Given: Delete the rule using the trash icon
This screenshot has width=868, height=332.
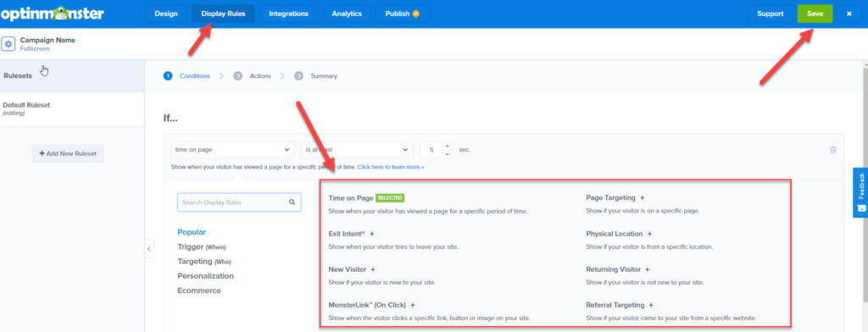Looking at the screenshot, I should [832, 150].
